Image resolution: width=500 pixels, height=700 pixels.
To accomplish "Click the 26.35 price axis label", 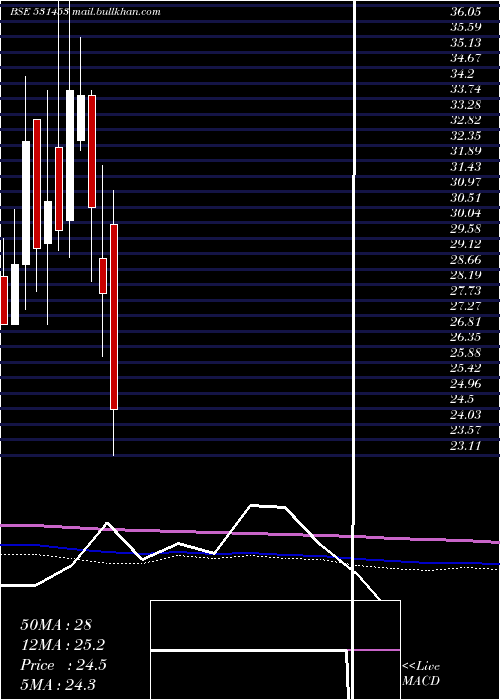I will [x=466, y=338].
